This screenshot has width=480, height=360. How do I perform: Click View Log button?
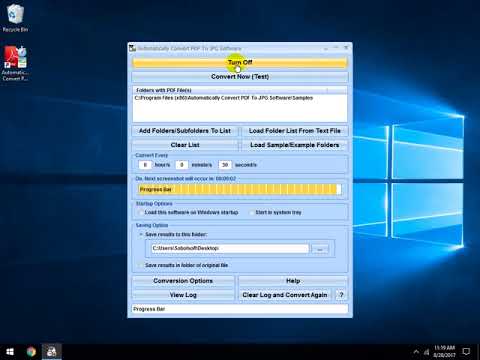183,295
